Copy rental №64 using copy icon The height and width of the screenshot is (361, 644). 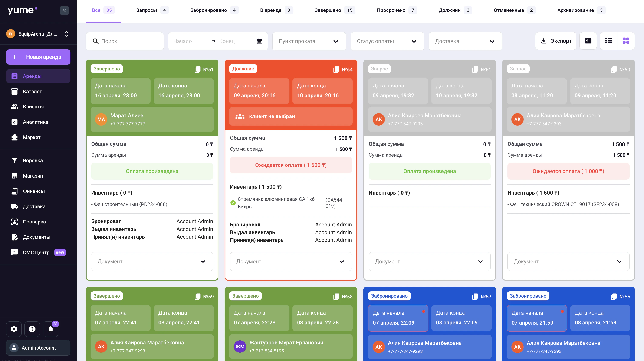(x=336, y=69)
